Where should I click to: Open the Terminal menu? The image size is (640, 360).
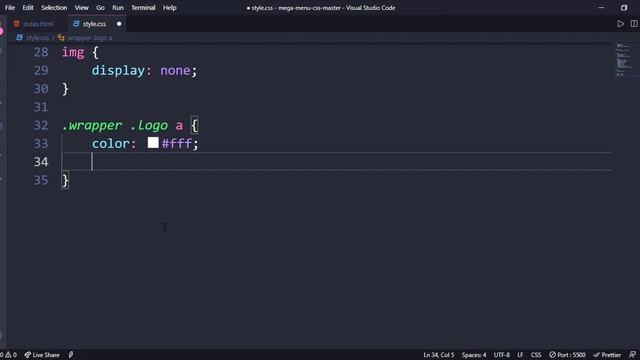(x=143, y=8)
